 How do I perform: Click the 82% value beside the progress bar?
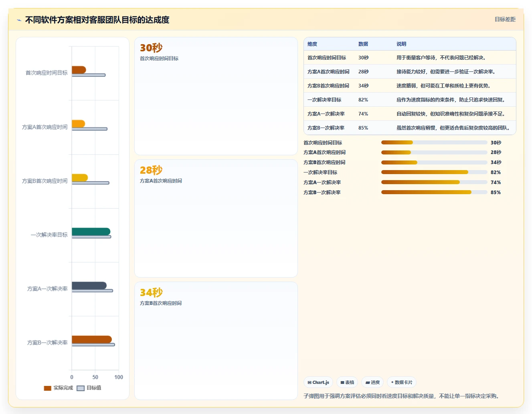[x=496, y=172]
